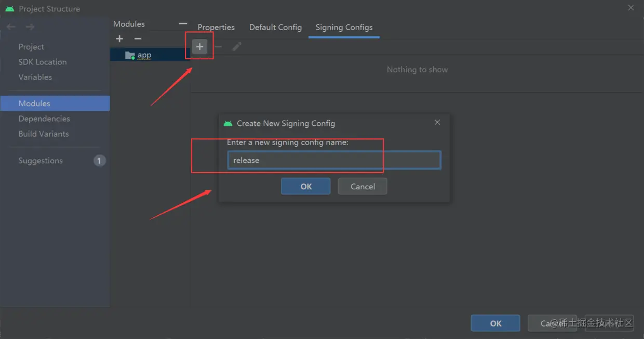This screenshot has width=644, height=339.
Task: Open the Signing Configs tab
Action: click(x=344, y=27)
